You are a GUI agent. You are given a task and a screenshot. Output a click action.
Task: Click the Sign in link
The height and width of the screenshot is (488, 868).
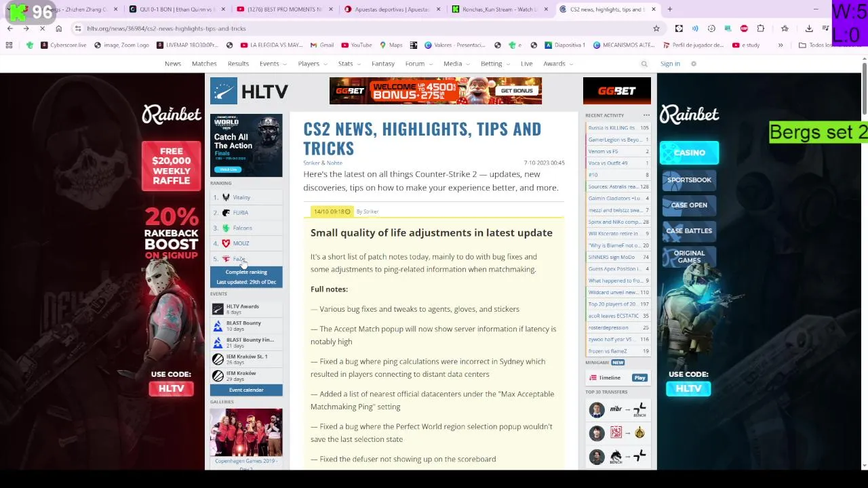tap(670, 64)
